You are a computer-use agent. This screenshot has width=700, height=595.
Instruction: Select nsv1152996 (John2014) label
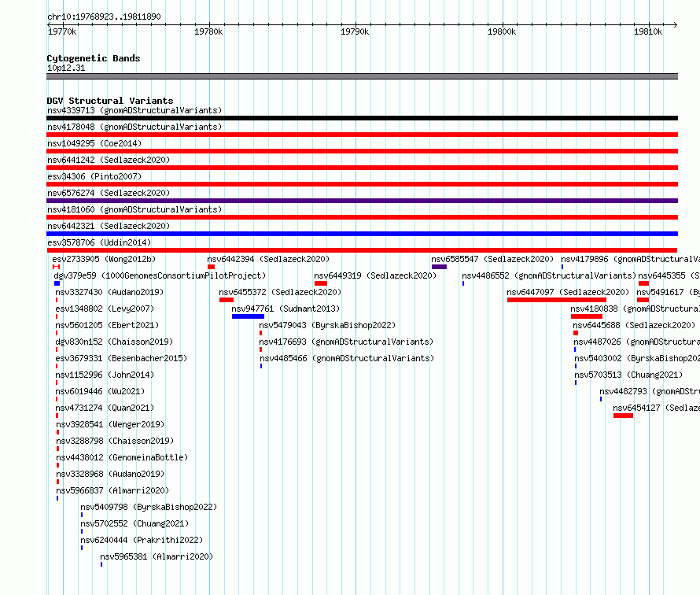coord(105,375)
